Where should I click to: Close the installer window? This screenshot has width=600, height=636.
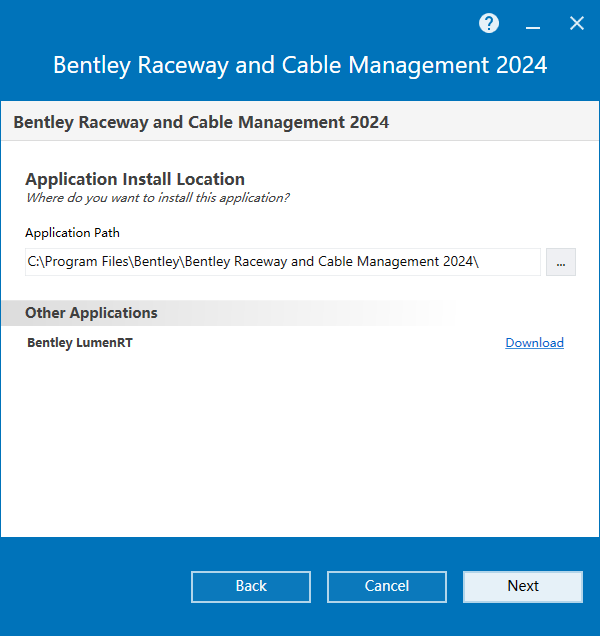576,24
